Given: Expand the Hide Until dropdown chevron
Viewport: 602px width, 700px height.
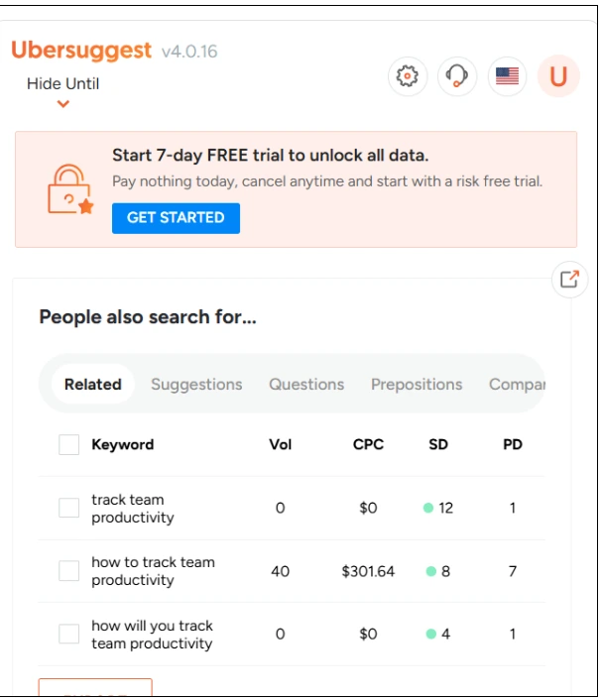Looking at the screenshot, I should (62, 104).
